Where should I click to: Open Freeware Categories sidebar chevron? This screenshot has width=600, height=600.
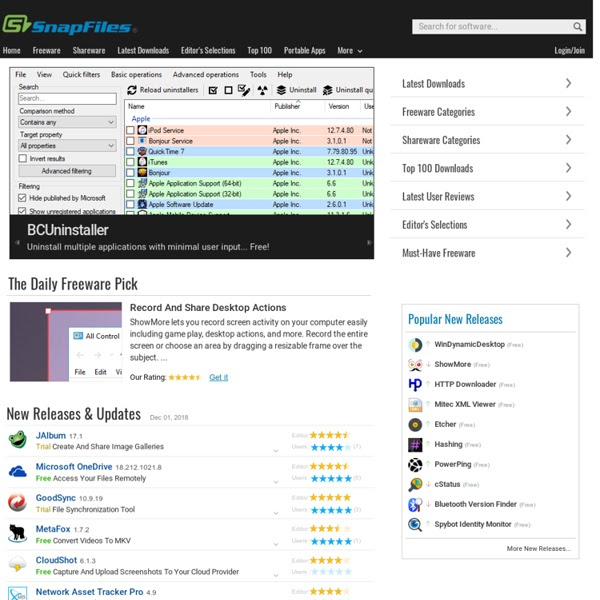tap(569, 111)
